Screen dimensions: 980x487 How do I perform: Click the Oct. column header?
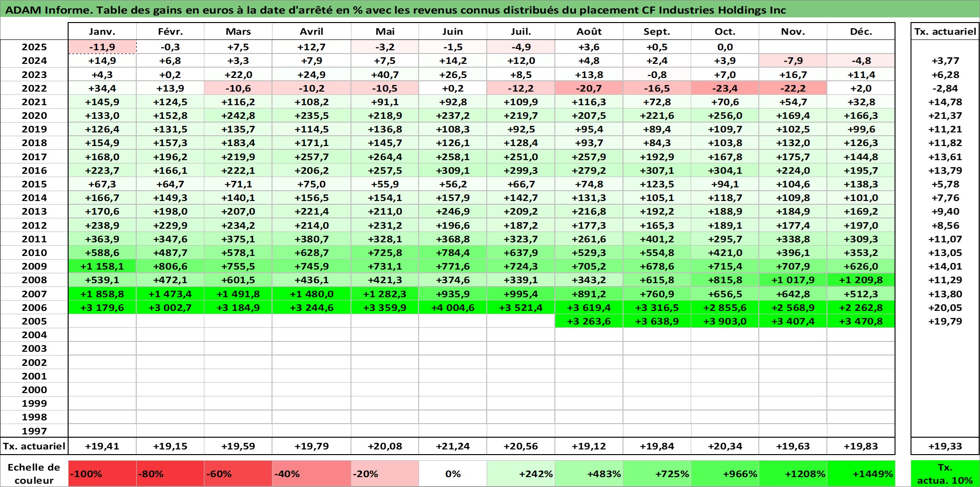tap(725, 31)
